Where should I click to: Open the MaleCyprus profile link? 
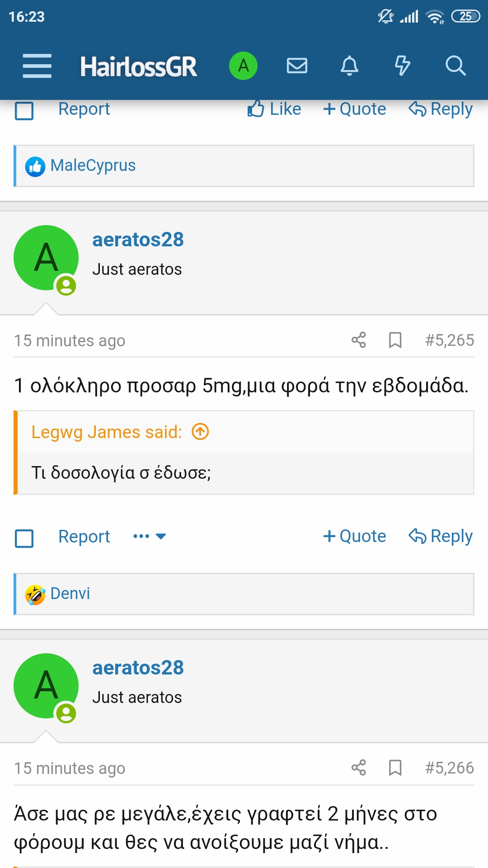pyautogui.click(x=93, y=165)
